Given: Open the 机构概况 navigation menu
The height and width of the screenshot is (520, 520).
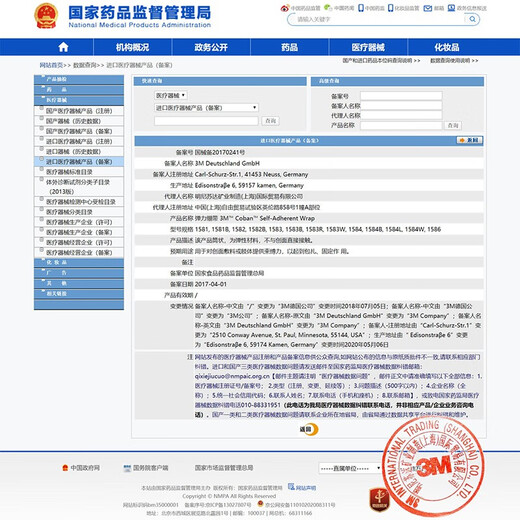Looking at the screenshot, I should click(x=132, y=47).
